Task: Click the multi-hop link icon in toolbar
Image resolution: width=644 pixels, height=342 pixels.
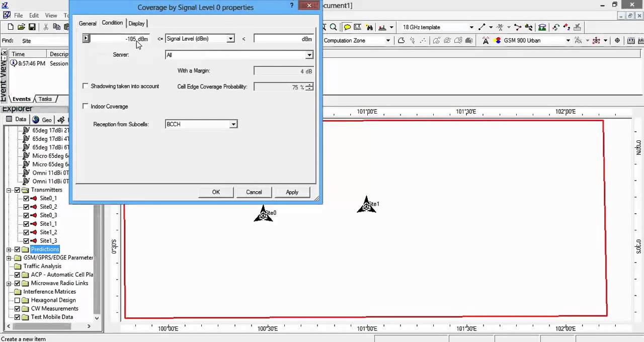Action: tap(517, 27)
